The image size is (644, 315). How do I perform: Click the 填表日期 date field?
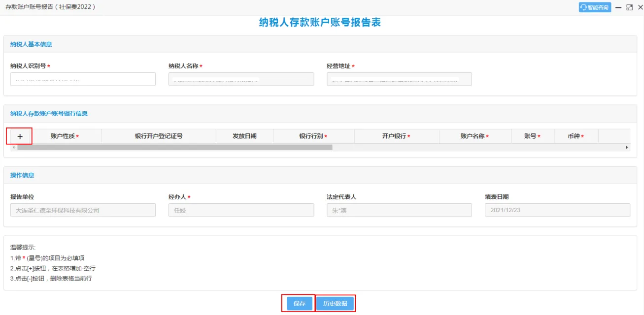(x=557, y=210)
